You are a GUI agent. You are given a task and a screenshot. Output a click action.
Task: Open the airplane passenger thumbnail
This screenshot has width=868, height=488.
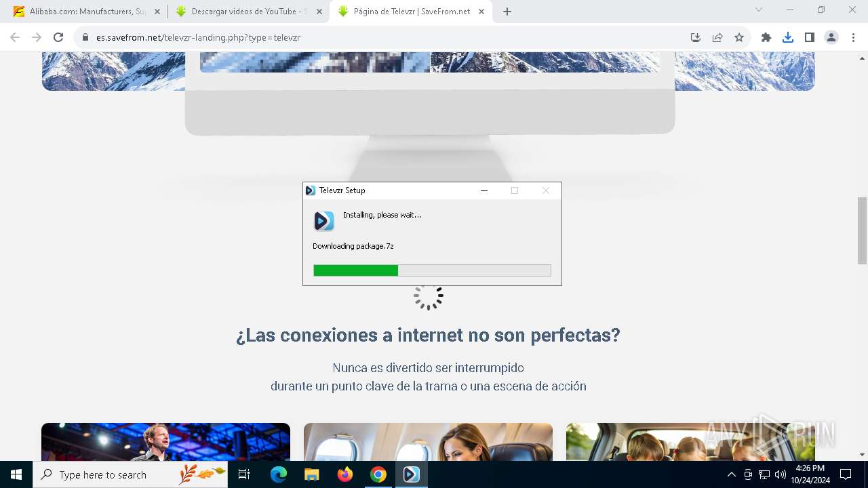click(x=428, y=442)
